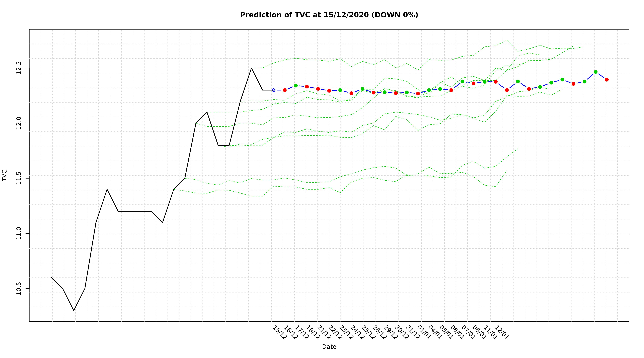This screenshot has width=644, height=358.
Task: Click the first red dot after the hollow circle
Action: tap(285, 90)
